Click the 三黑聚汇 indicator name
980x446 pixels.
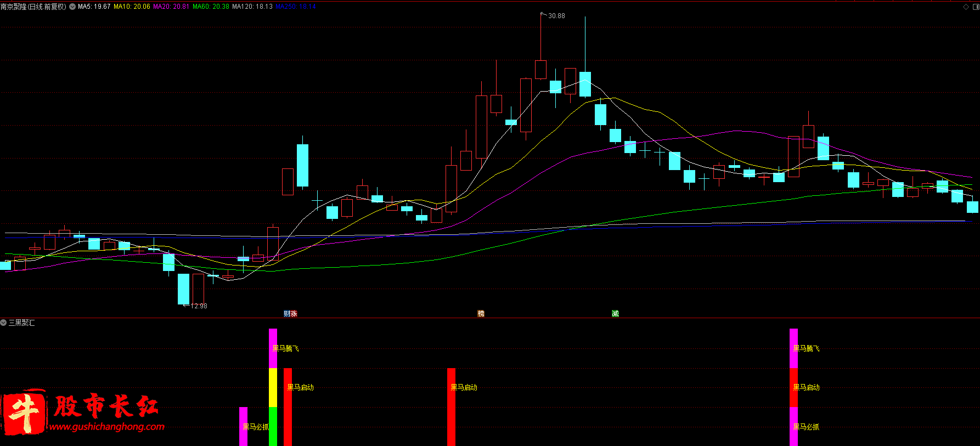(21, 323)
